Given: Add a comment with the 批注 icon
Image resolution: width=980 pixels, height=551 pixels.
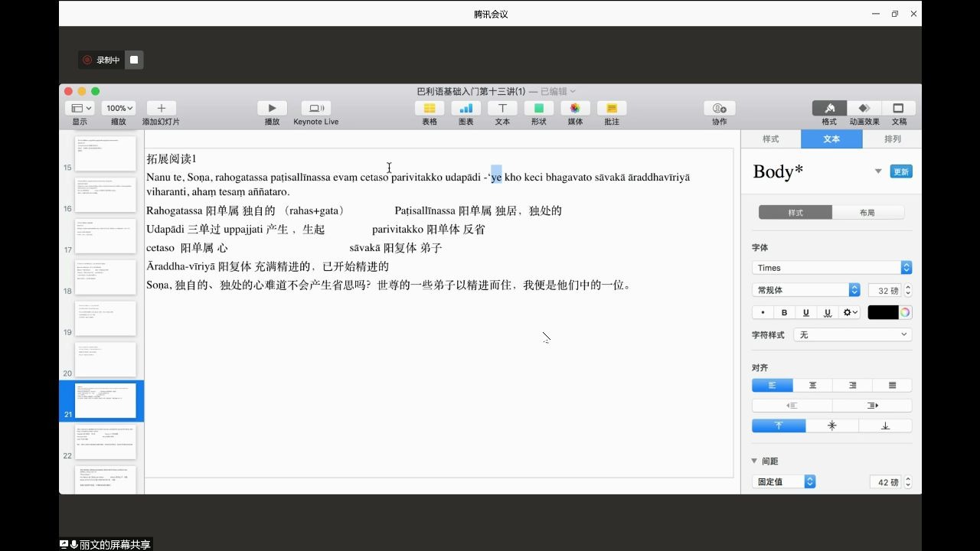Looking at the screenshot, I should (612, 109).
